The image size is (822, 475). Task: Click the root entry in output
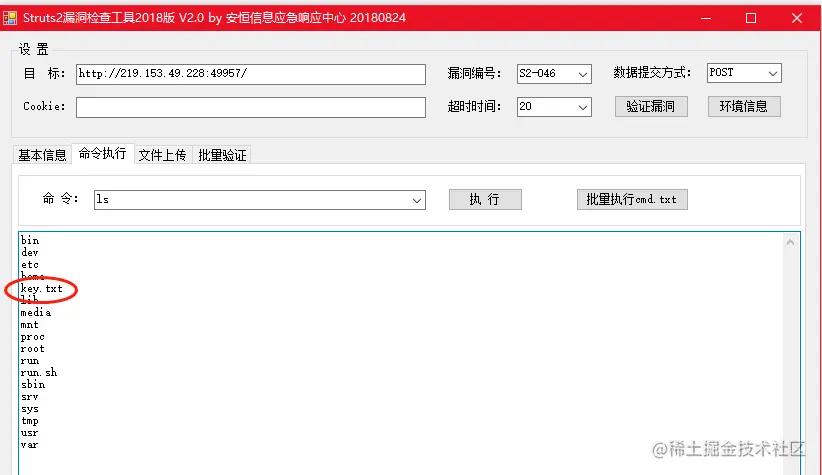click(33, 349)
